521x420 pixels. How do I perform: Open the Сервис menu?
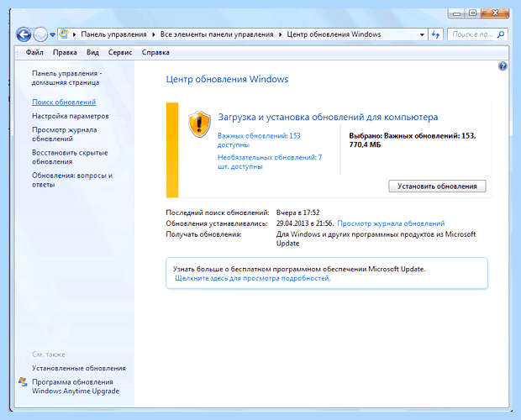click(120, 52)
